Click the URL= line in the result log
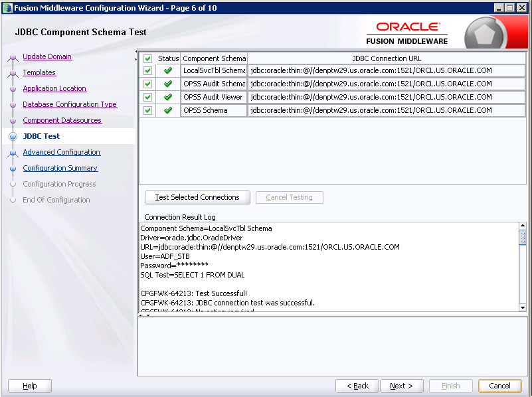 (x=270, y=247)
